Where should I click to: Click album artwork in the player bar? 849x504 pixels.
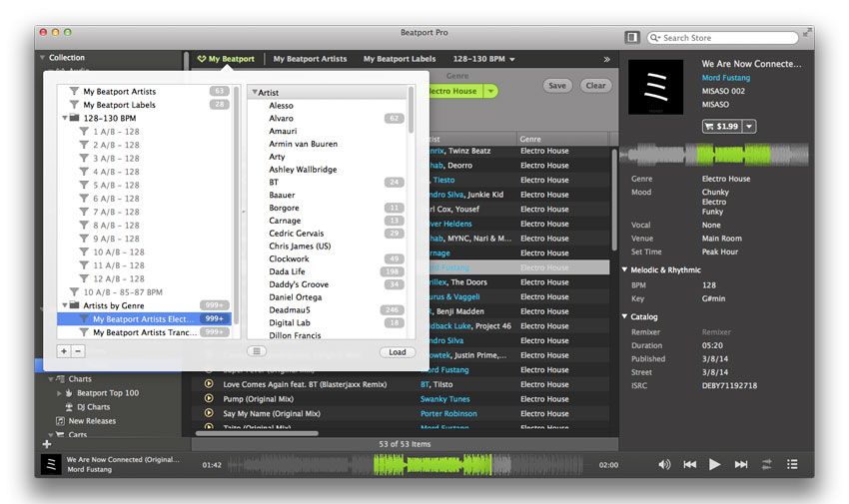(x=51, y=464)
